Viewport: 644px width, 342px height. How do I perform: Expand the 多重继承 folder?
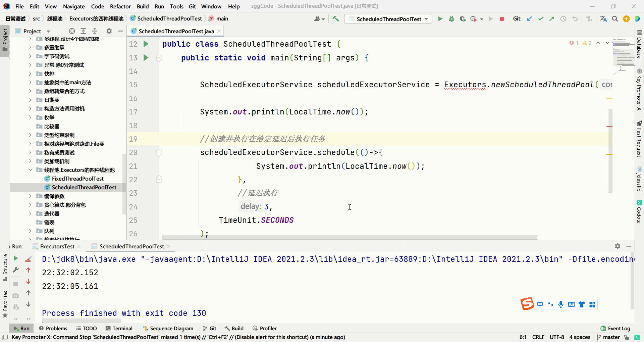tap(30, 48)
